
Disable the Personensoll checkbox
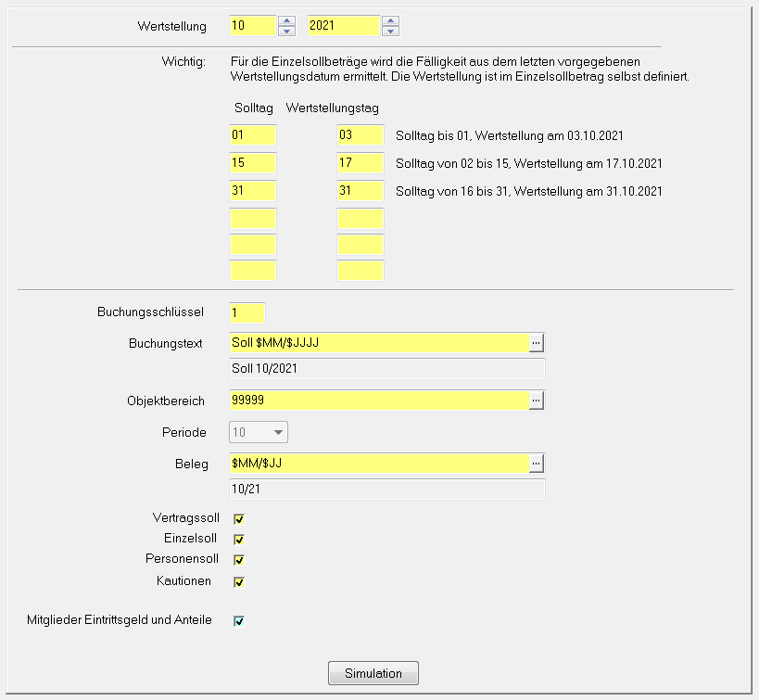tap(239, 560)
